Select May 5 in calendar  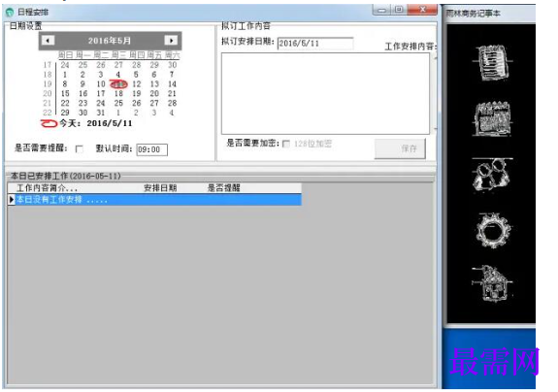pos(136,75)
